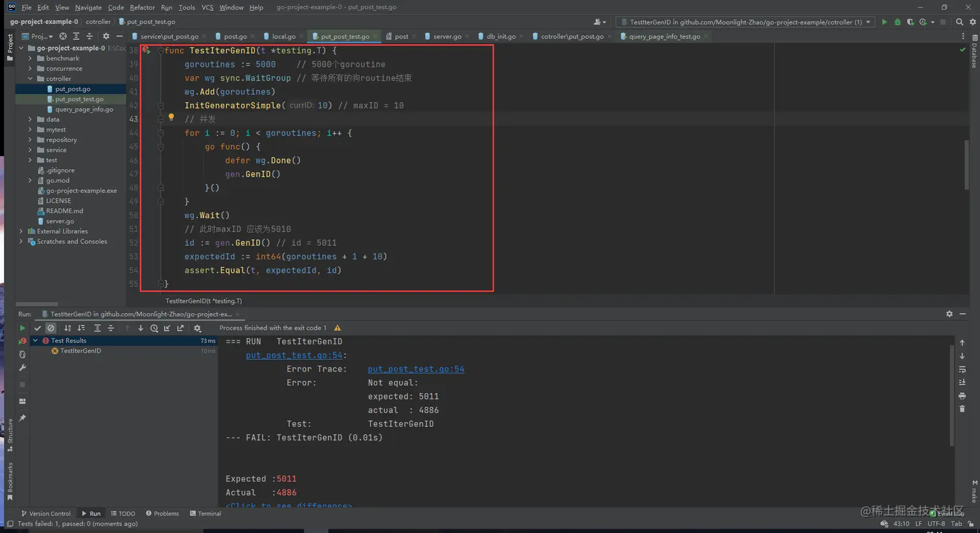Viewport: 980px width, 533px height.
Task: Collapse all in Project tree
Action: pyautogui.click(x=89, y=36)
